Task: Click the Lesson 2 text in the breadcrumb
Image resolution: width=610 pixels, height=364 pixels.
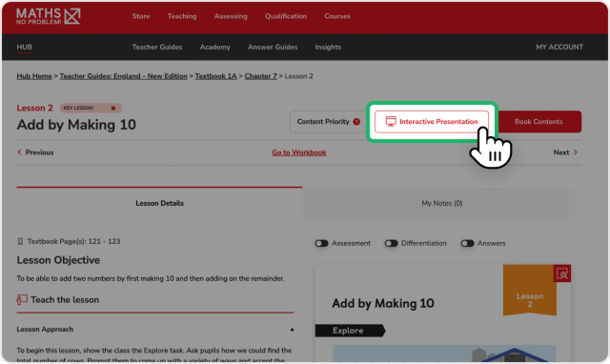Action: coord(298,76)
